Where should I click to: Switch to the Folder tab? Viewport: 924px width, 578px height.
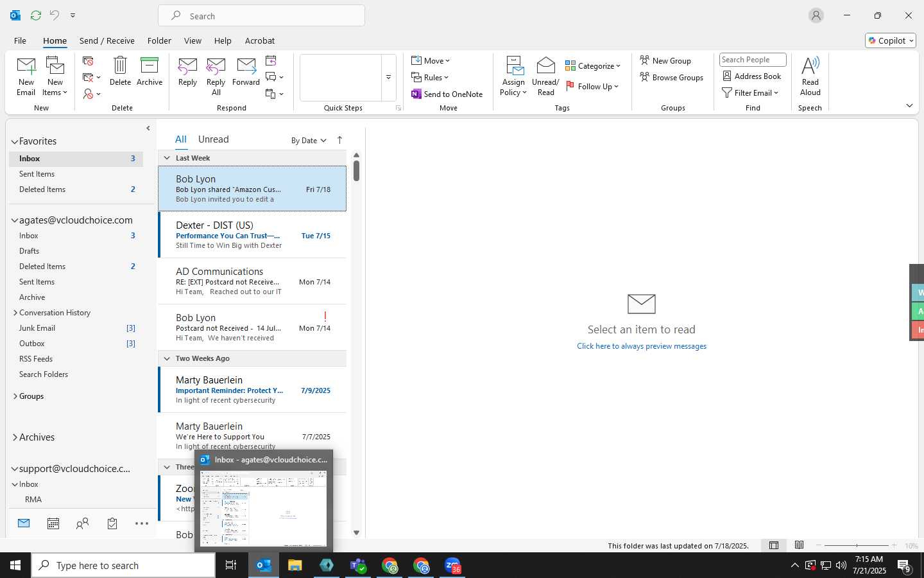point(159,40)
